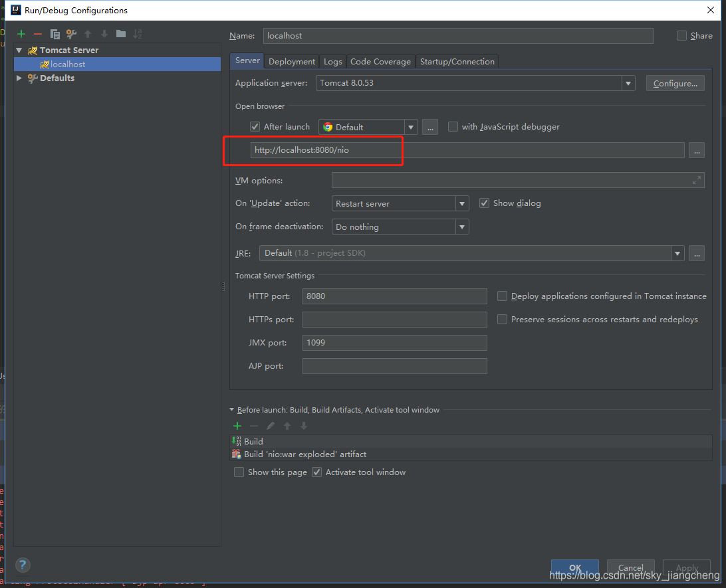Screen dimensions: 726x588
Task: Click the Configure... button
Action: coord(675,83)
